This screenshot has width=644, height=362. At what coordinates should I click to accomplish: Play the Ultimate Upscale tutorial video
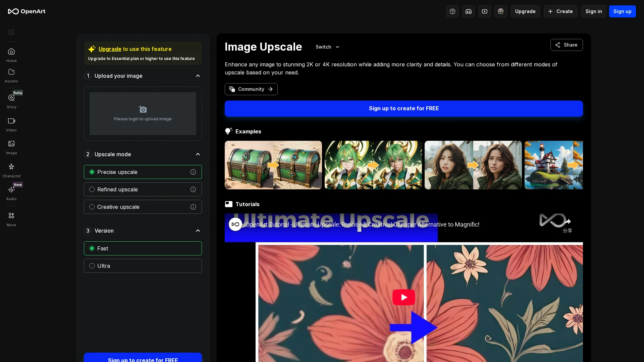coord(404,297)
